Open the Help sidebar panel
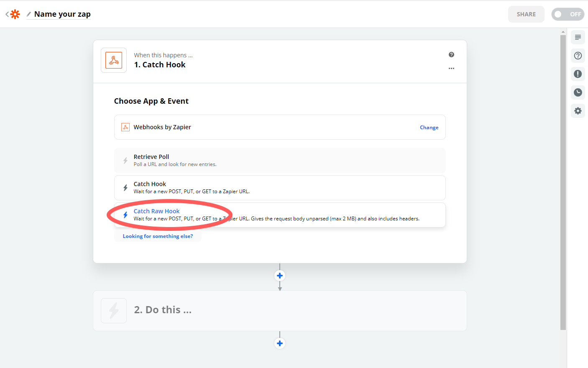Screen dimensions: 588x368 (578, 56)
